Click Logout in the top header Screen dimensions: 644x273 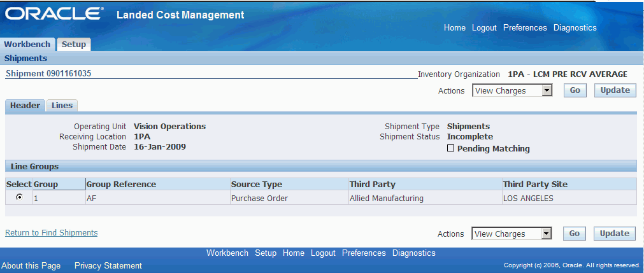484,28
